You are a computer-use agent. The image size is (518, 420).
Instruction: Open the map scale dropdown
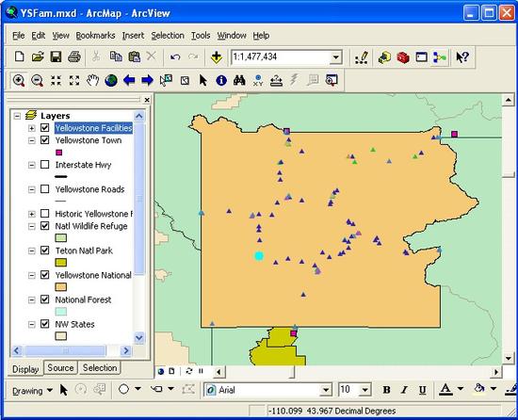pos(336,57)
